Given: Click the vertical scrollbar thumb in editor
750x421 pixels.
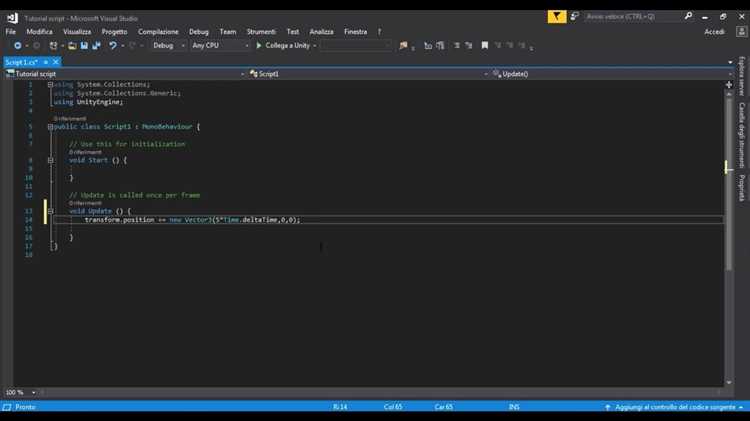Looking at the screenshot, I should click(x=729, y=184).
